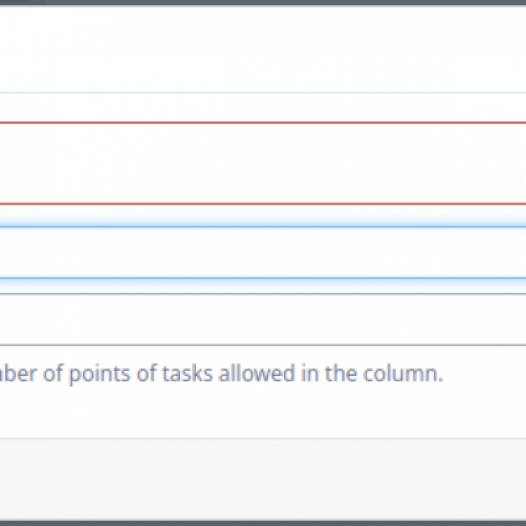This screenshot has width=526, height=526.
Task: Click blank area below the help text
Action: coord(263,413)
